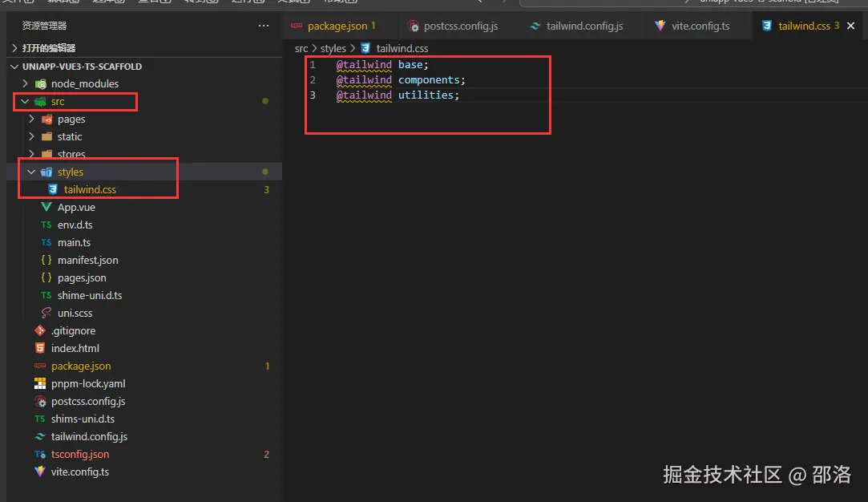Collapse the styles folder chevron
Image resolution: width=868 pixels, height=502 pixels.
[31, 172]
